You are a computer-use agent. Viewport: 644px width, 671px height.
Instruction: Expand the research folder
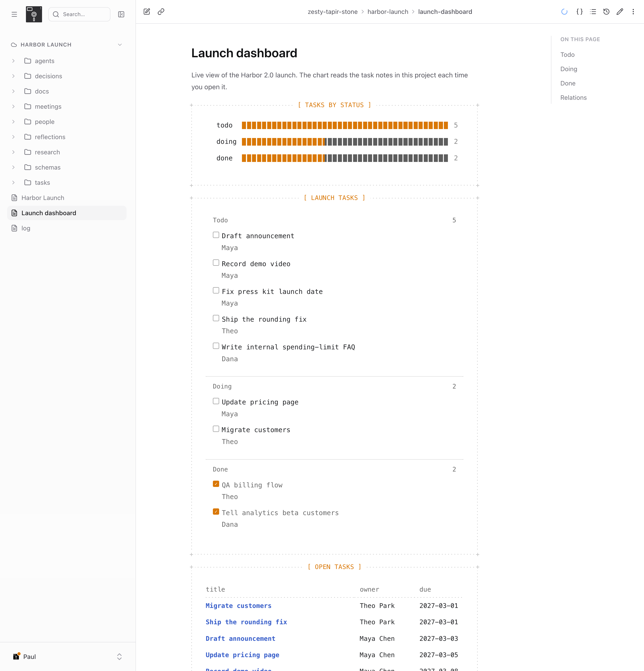pos(13,152)
